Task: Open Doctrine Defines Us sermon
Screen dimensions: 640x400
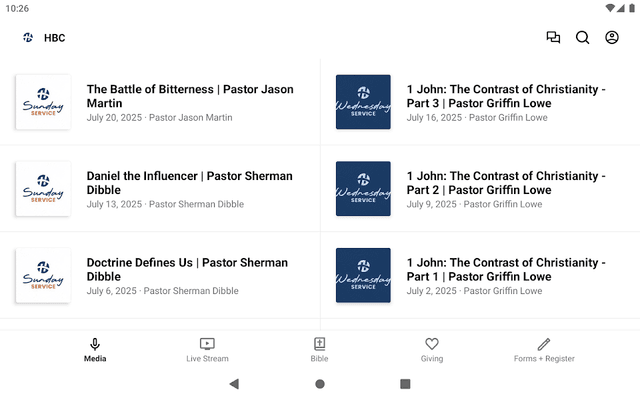Action: [160, 275]
